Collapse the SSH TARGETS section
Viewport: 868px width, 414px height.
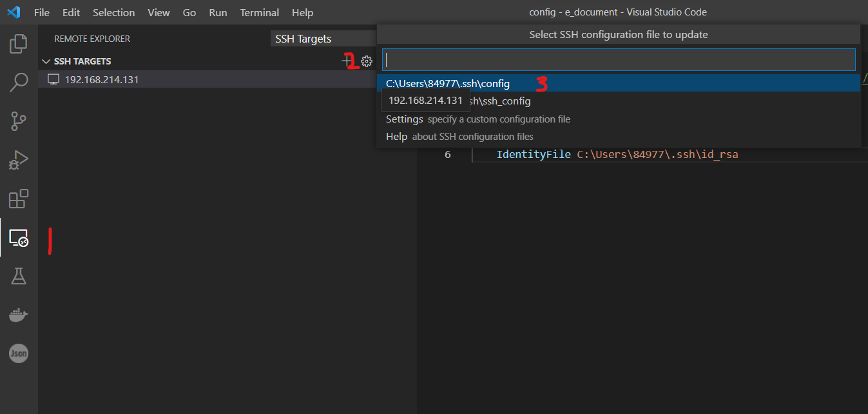pyautogui.click(x=46, y=61)
